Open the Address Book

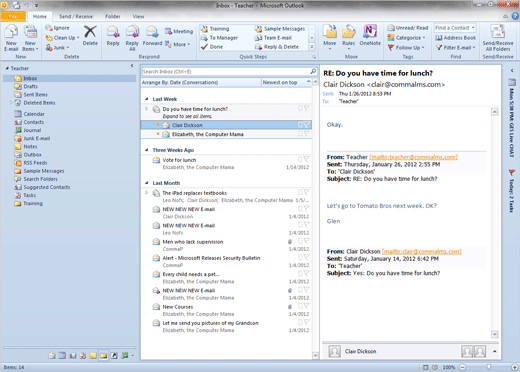(x=456, y=38)
